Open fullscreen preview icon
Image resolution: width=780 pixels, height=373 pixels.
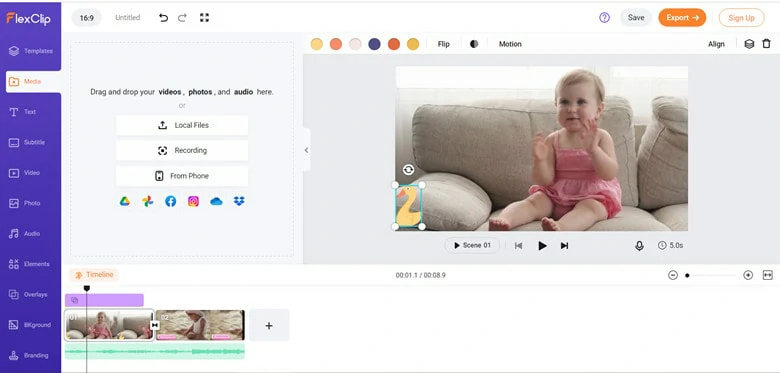(204, 17)
